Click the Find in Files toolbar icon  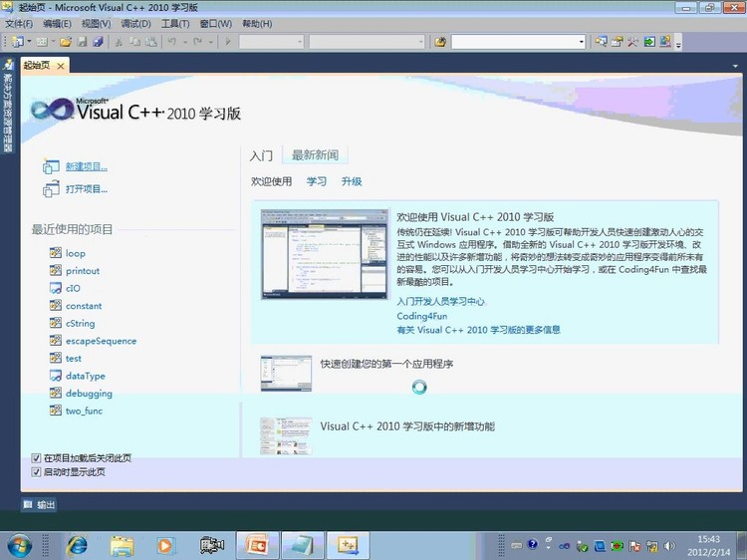tap(440, 42)
